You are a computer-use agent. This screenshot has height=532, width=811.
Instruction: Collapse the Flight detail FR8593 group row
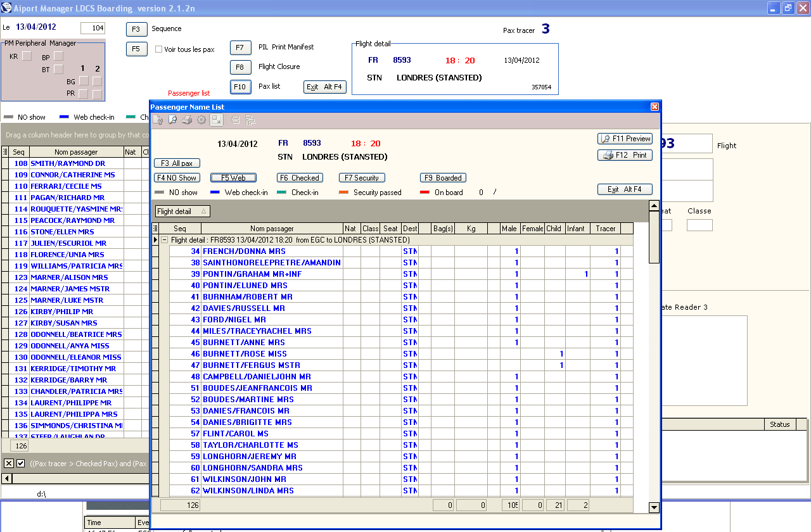pos(164,240)
